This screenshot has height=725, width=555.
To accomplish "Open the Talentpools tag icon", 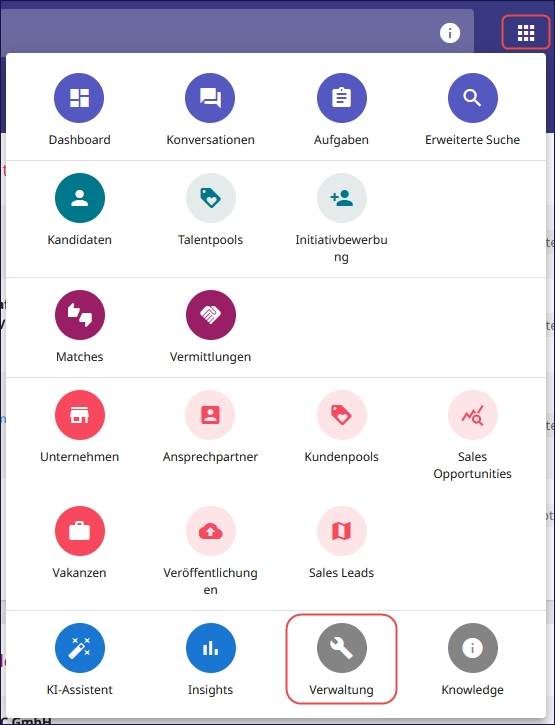I will pos(210,198).
